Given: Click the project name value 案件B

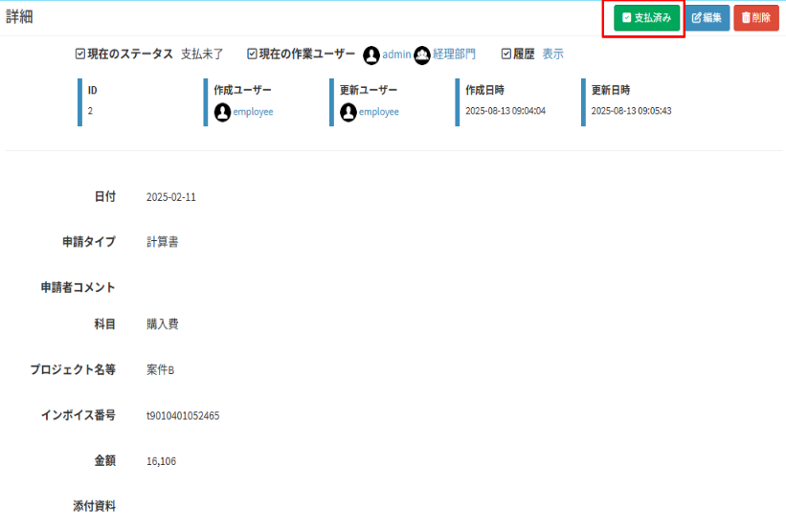Looking at the screenshot, I should [x=161, y=369].
